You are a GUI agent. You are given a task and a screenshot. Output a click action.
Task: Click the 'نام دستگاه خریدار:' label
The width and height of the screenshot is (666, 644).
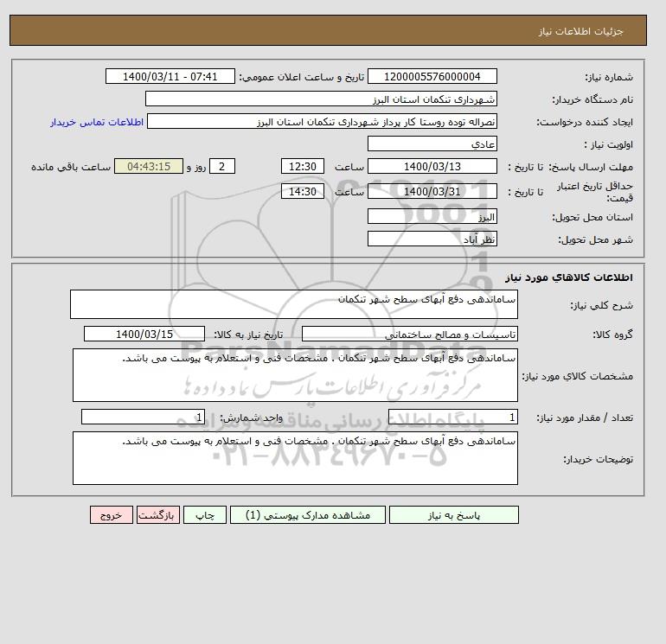tap(592, 99)
